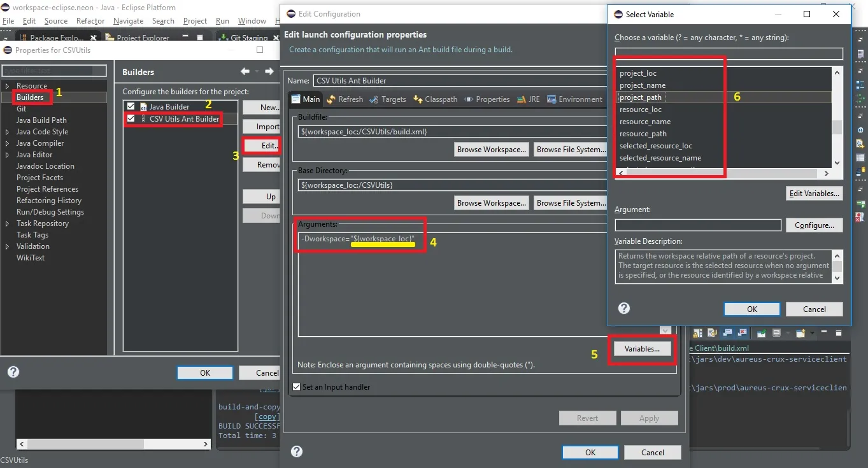Switch to the Targets tab
This screenshot has height=468, width=868.
pos(388,99)
